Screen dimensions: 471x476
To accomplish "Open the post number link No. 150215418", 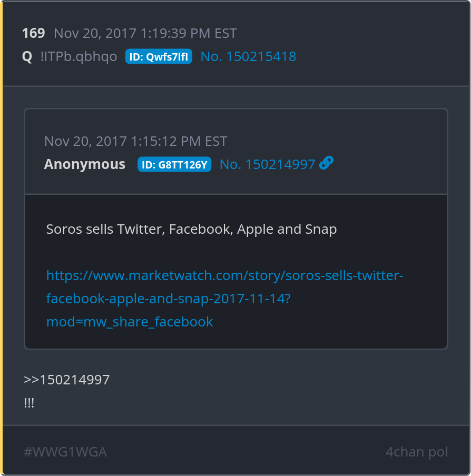I will (x=248, y=56).
